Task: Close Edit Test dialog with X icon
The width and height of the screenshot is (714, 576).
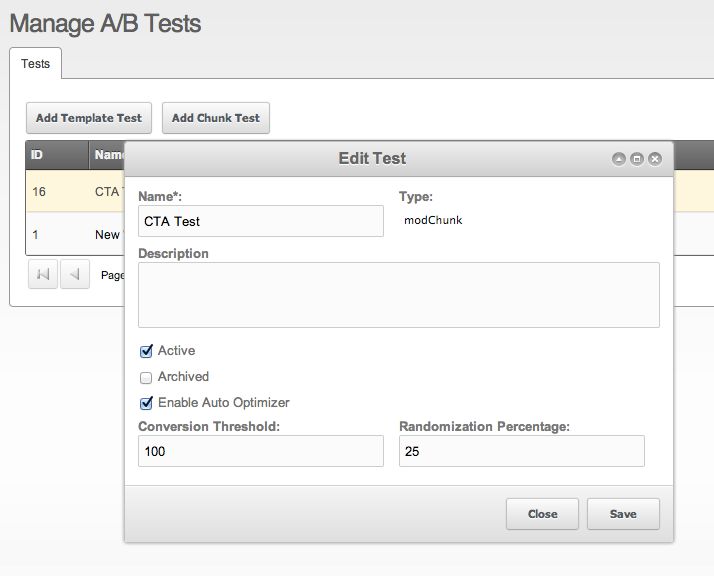Action: click(x=655, y=159)
